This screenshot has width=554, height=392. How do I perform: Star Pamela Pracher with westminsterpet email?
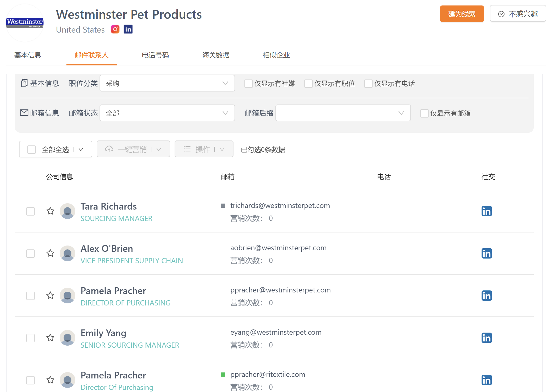50,295
